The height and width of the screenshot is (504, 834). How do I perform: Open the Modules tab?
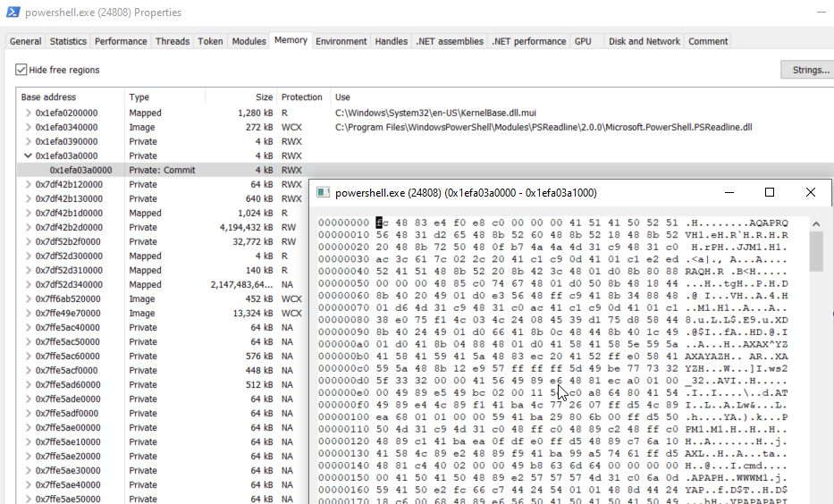pyautogui.click(x=249, y=41)
